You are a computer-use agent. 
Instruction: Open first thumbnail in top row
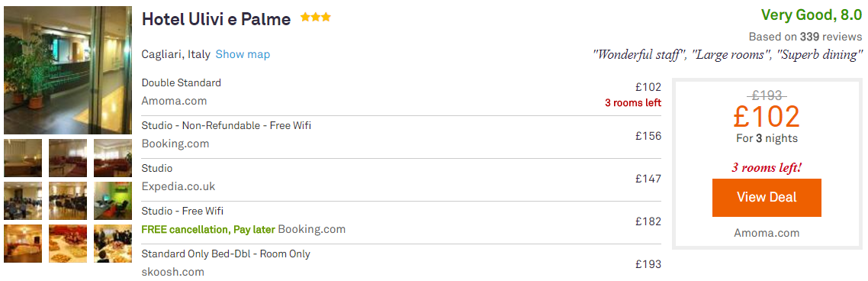pos(23,158)
